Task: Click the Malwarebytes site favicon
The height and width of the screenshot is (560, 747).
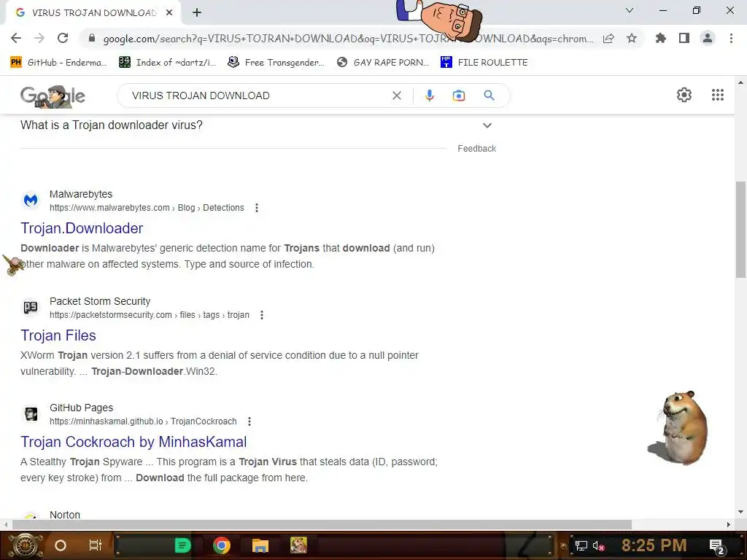Action: (31, 201)
